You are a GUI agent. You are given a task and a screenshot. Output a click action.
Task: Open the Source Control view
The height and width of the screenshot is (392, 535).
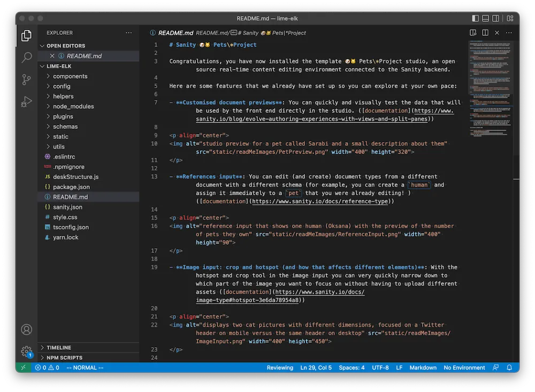26,79
